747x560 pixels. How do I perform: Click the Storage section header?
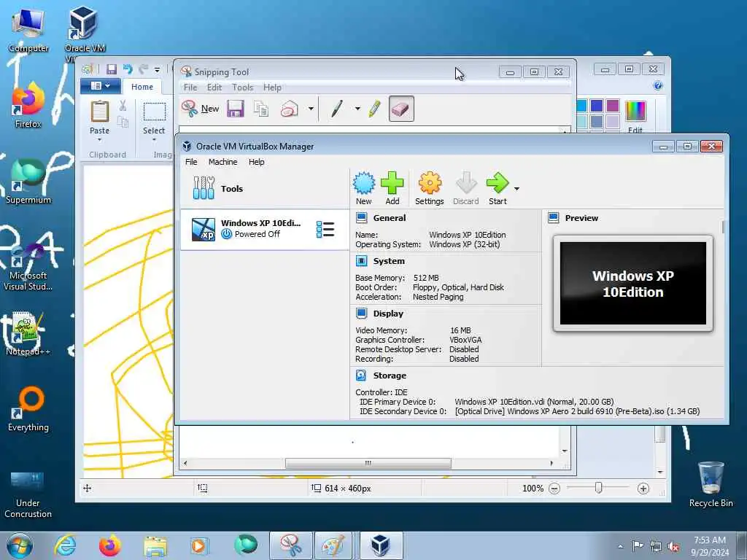pyautogui.click(x=390, y=376)
